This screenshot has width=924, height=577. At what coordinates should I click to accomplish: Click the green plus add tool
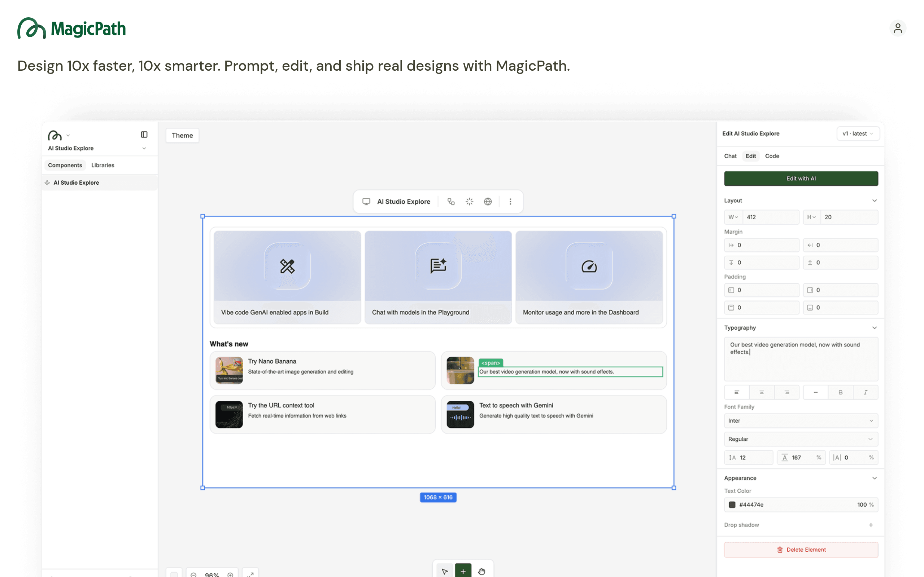pos(463,571)
